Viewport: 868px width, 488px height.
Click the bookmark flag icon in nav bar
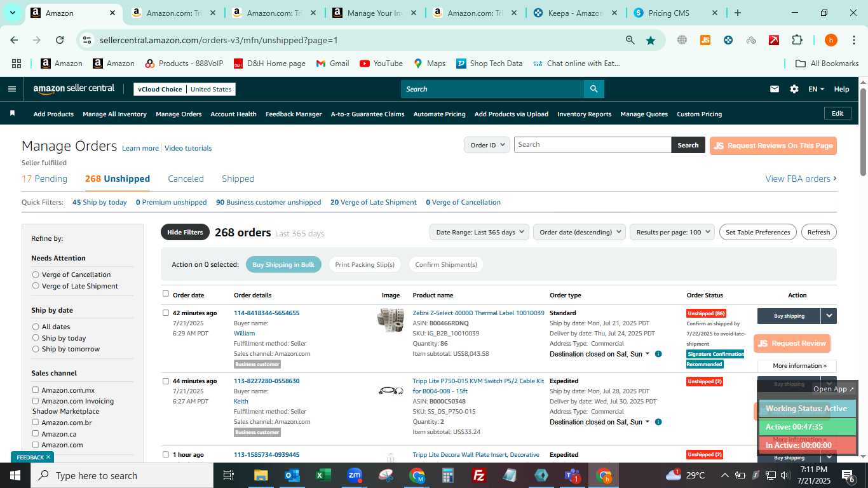[12, 113]
